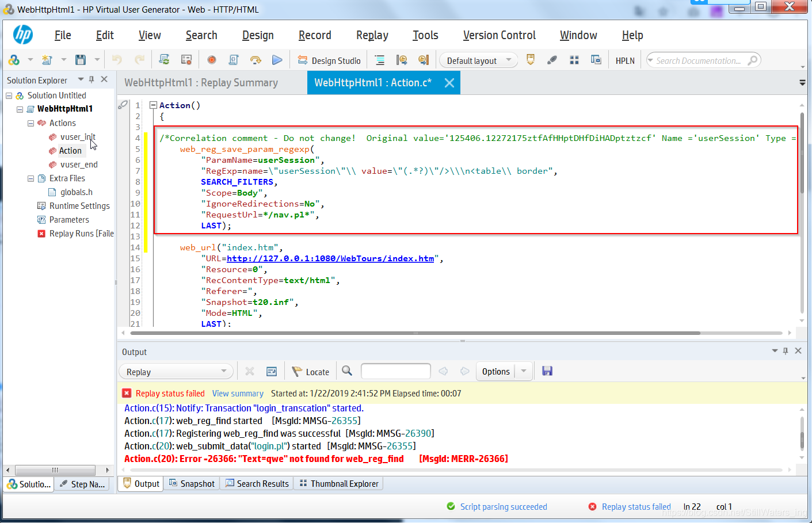Close the Action.c editor tab

449,83
